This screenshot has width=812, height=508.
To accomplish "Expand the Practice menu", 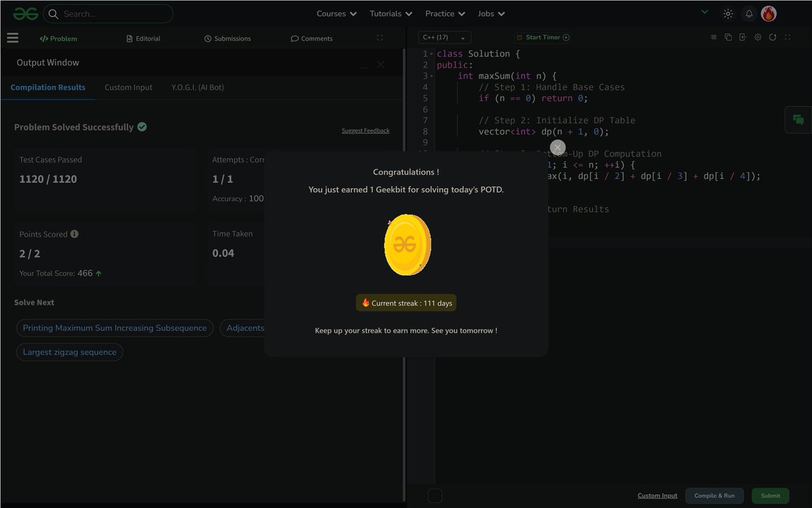I will pos(445,14).
